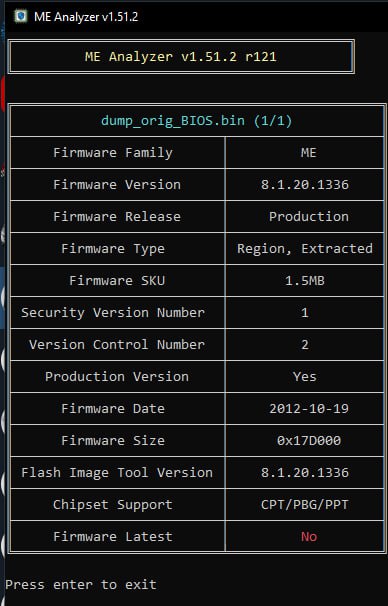Image resolution: width=388 pixels, height=606 pixels.
Task: Click the Production Version Yes value
Action: pos(305,376)
